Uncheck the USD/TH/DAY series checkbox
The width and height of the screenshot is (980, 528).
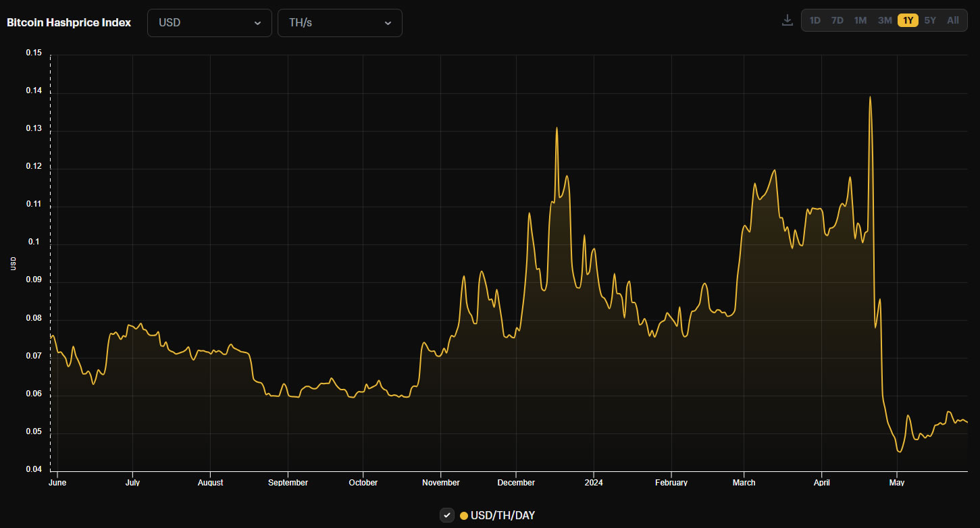click(x=447, y=515)
